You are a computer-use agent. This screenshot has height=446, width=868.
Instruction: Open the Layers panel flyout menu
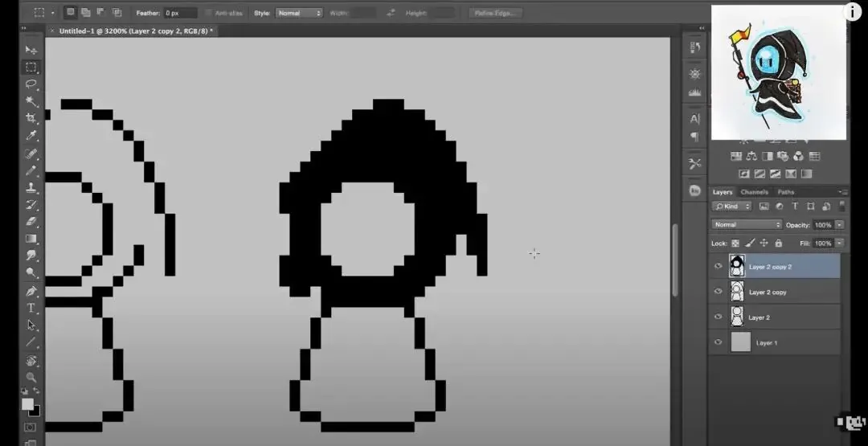(842, 191)
